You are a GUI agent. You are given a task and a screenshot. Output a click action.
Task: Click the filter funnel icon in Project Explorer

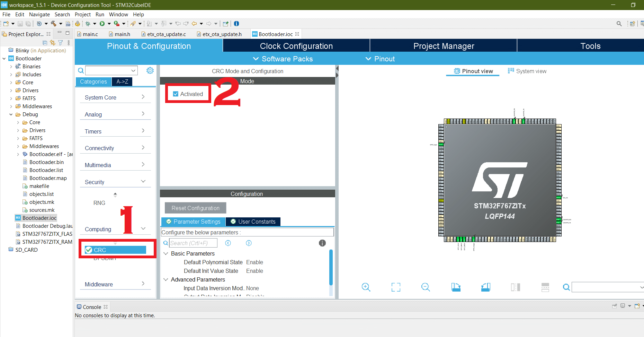tap(61, 43)
